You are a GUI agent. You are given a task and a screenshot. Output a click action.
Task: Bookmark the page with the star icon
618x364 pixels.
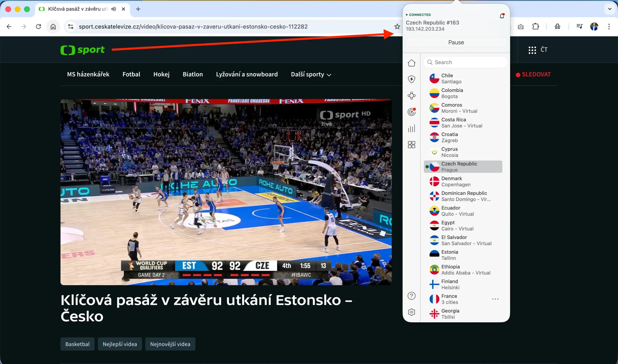[x=397, y=27]
